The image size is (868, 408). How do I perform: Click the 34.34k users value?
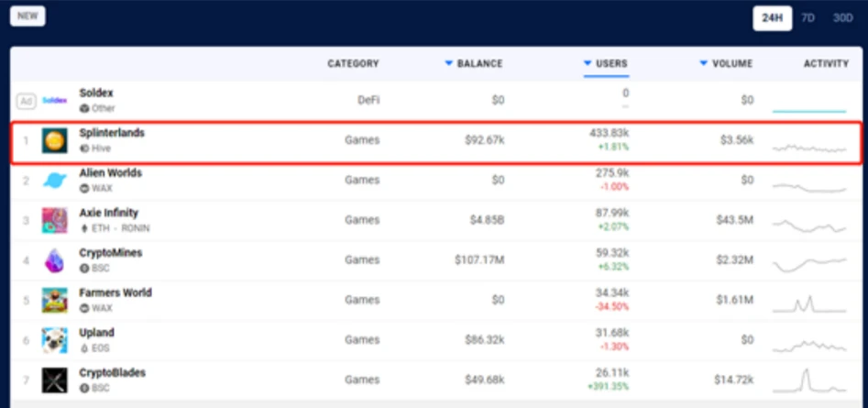coord(612,292)
